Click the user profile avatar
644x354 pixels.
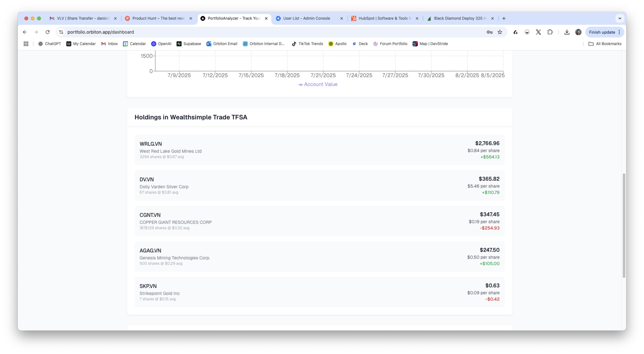578,32
